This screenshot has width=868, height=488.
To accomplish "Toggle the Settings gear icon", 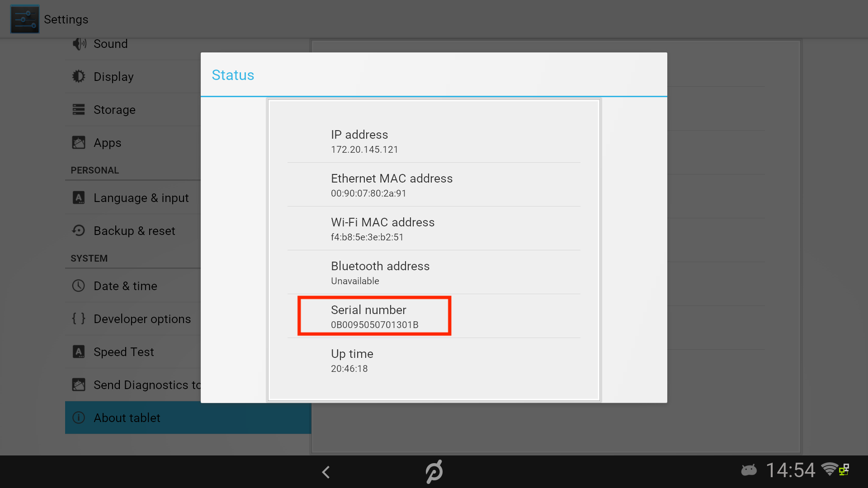I will (x=24, y=18).
